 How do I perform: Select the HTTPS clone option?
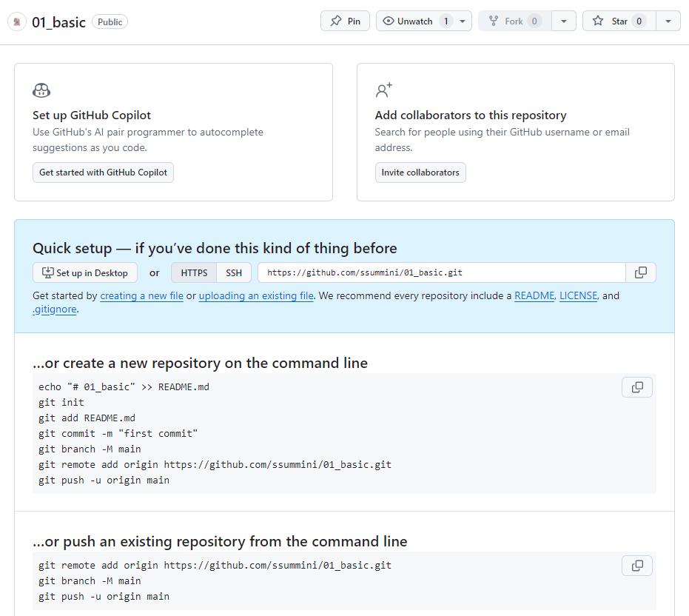[194, 272]
